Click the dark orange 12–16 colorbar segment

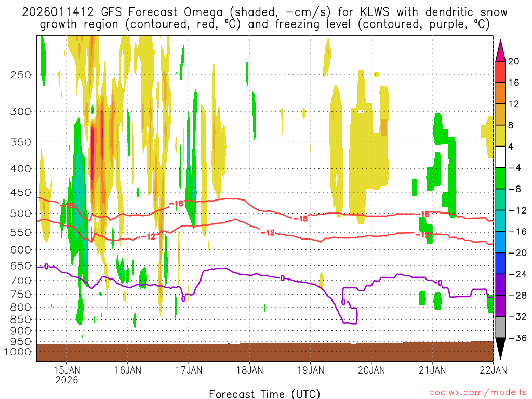pyautogui.click(x=500, y=94)
